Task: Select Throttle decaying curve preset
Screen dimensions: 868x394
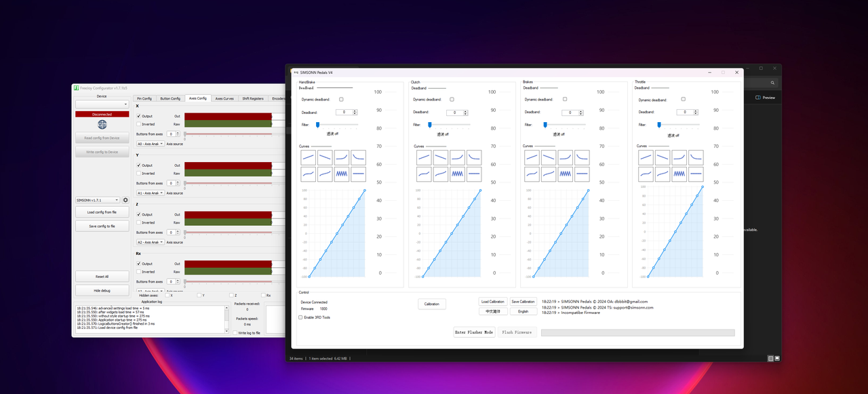Action: coord(696,157)
